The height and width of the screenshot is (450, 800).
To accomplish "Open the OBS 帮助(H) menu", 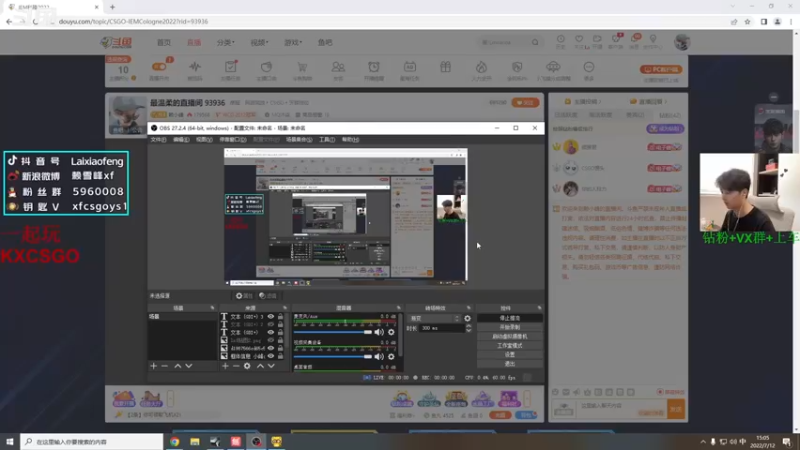I will (350, 139).
